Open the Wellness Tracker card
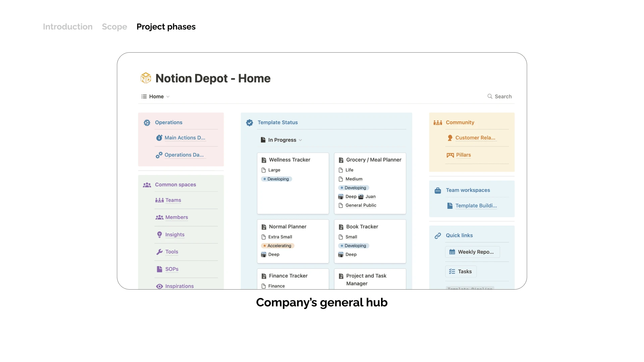The image size is (644, 362). (293, 183)
